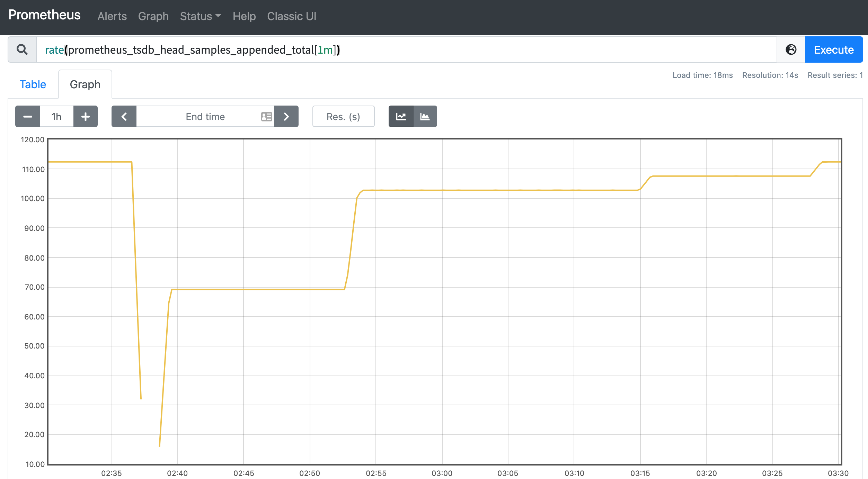Decrease time range with minus button
This screenshot has width=868, height=479.
28,117
